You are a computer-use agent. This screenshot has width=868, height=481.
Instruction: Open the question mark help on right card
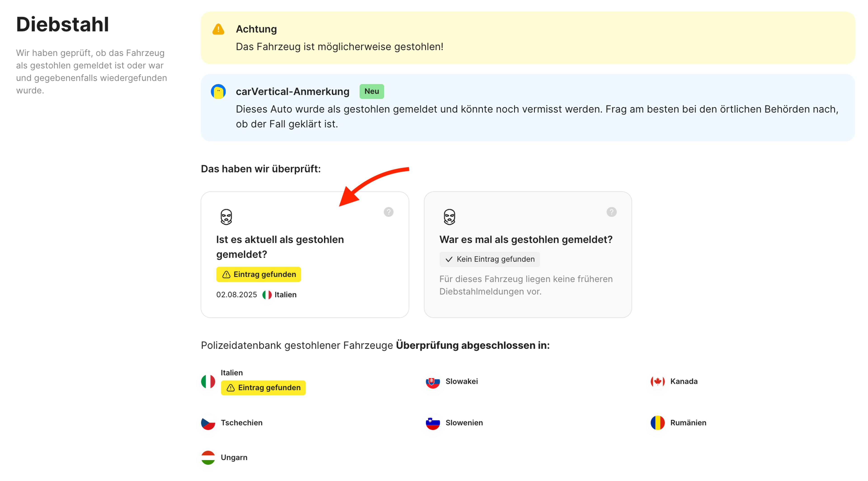(612, 212)
